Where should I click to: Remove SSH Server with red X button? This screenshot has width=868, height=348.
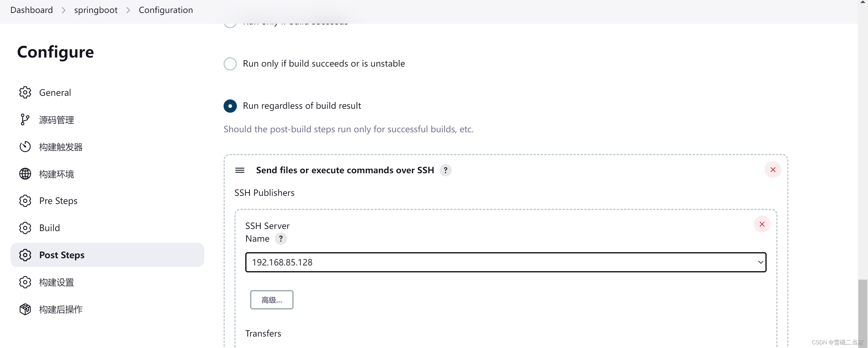[x=762, y=224]
